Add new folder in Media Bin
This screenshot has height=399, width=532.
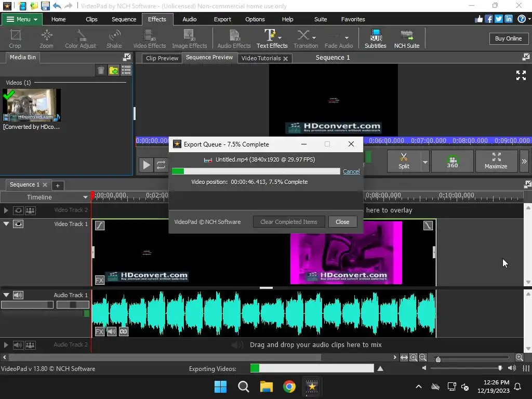click(113, 70)
